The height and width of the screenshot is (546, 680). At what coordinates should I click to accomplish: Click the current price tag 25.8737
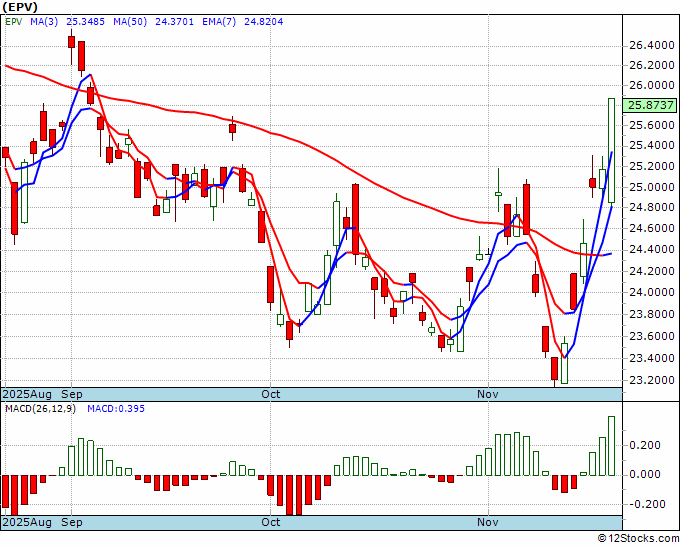651,105
